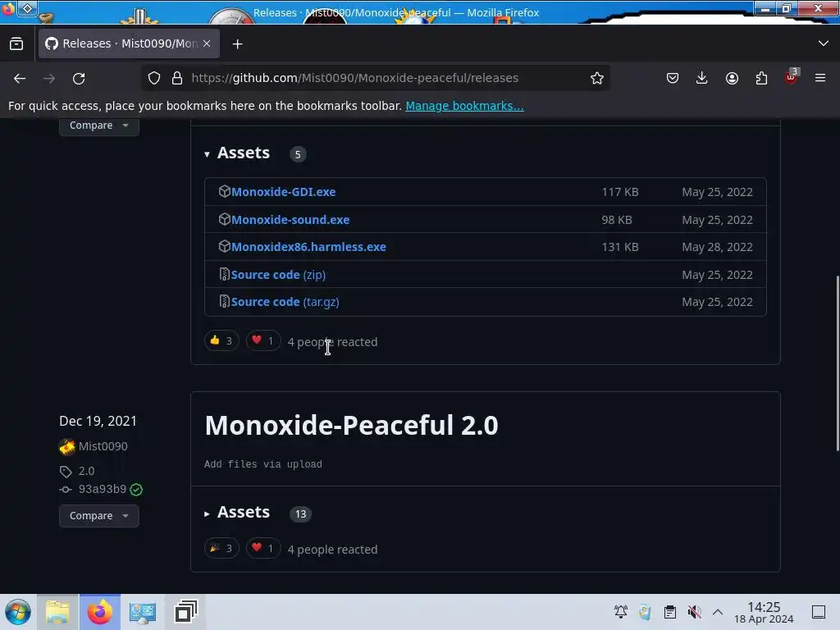Image resolution: width=840 pixels, height=630 pixels.
Task: Open commit 93a93b9
Action: pos(103,489)
